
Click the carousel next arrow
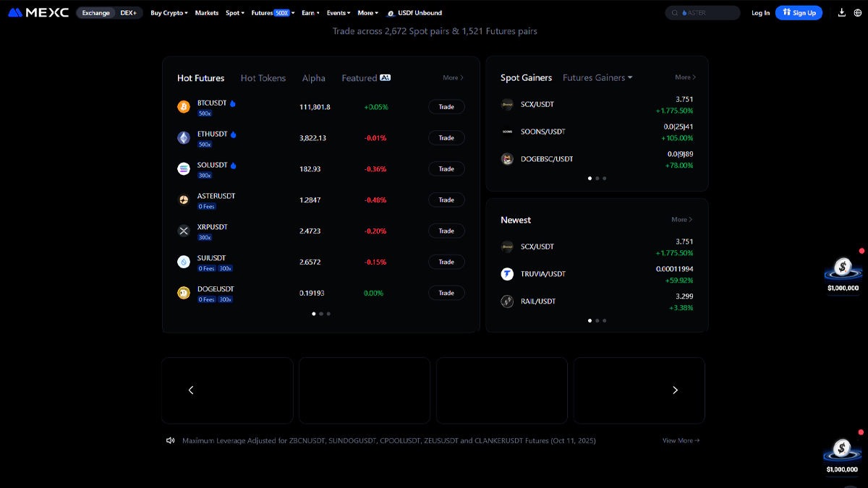675,390
